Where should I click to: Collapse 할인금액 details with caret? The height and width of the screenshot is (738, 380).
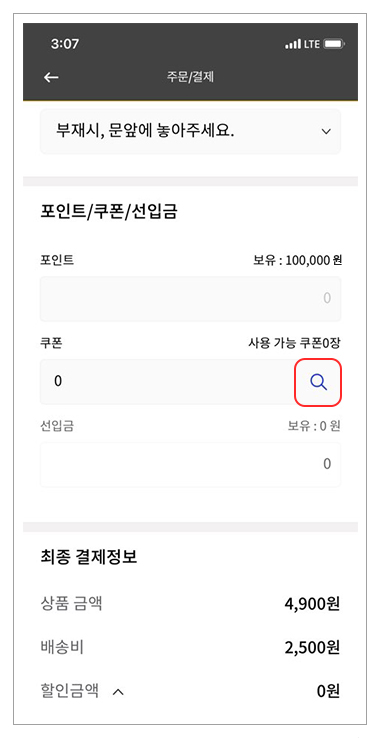[119, 692]
